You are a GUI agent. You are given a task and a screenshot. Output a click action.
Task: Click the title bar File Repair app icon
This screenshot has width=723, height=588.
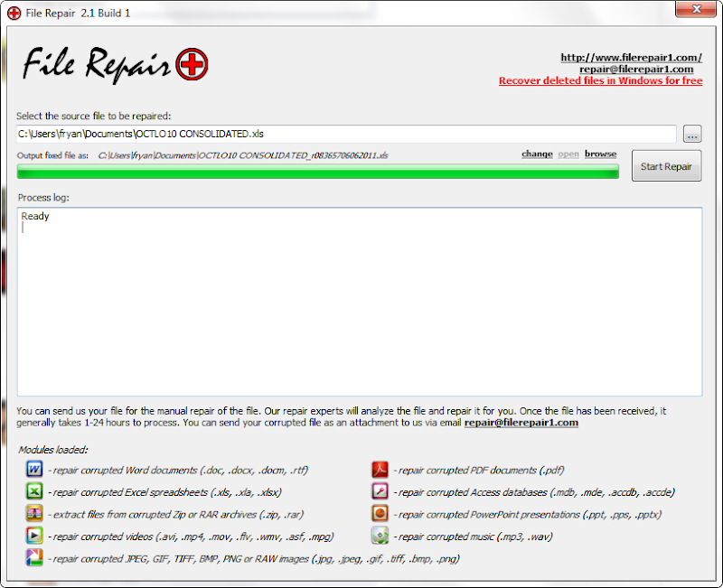coord(14,13)
